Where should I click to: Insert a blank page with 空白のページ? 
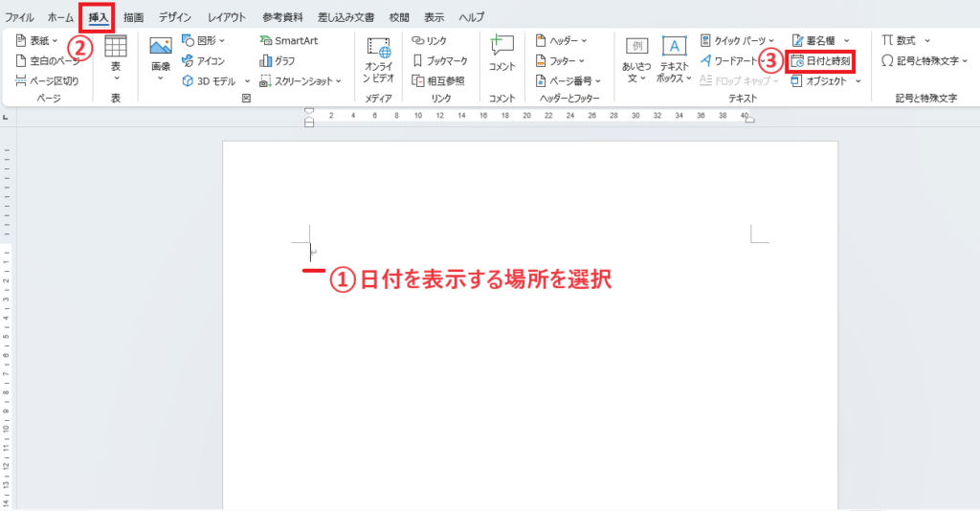tap(48, 60)
